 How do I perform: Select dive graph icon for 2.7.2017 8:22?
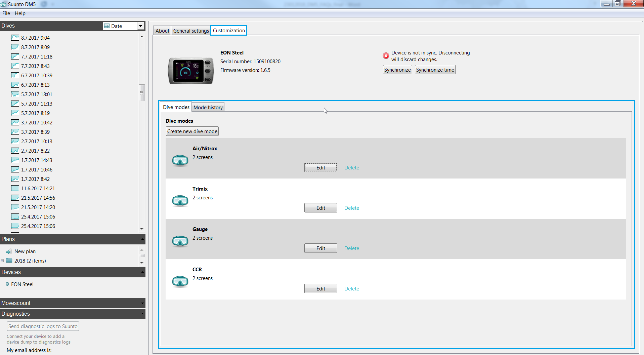(x=15, y=151)
